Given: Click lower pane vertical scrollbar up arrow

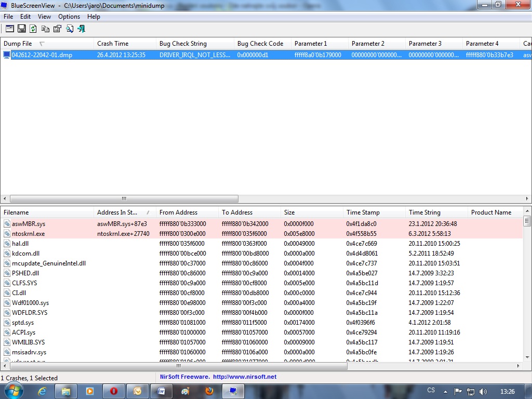Looking at the screenshot, I should click(x=527, y=211).
